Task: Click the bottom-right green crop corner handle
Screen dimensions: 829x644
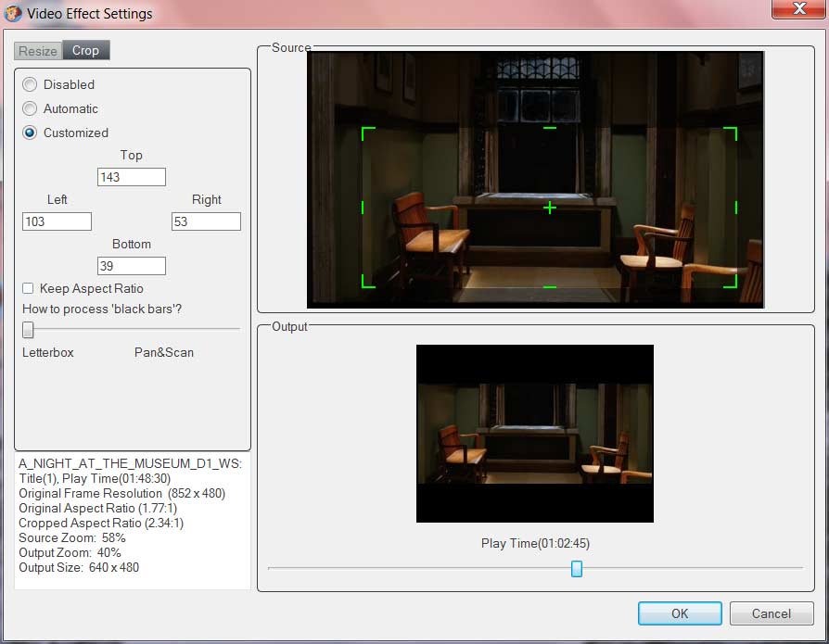Action: click(730, 281)
